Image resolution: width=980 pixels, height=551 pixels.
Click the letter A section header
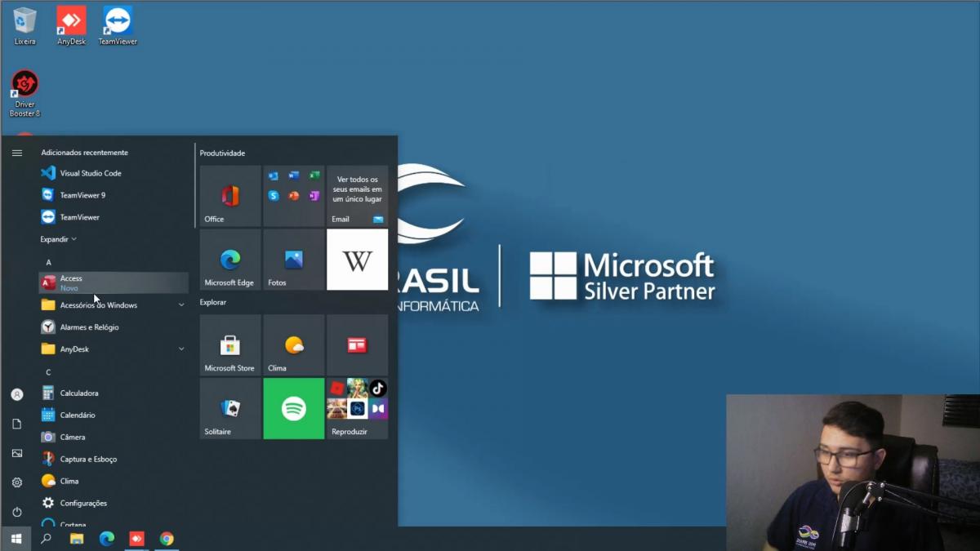49,262
